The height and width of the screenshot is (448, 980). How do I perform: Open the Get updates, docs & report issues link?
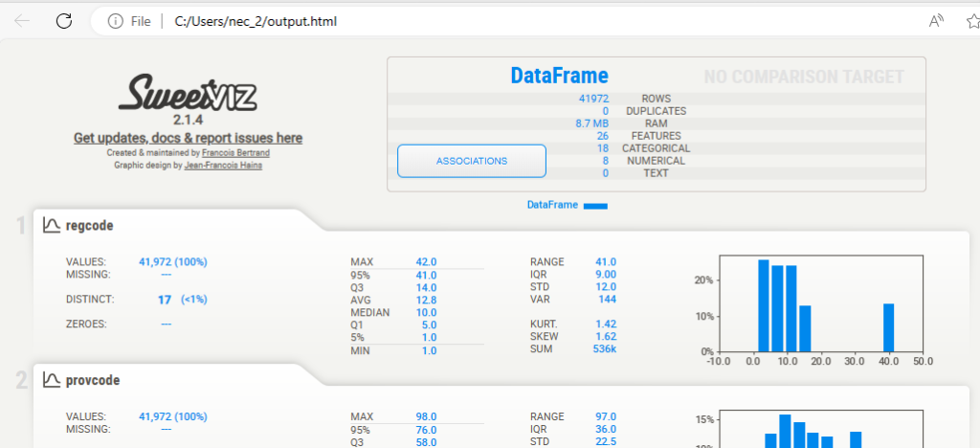click(188, 139)
